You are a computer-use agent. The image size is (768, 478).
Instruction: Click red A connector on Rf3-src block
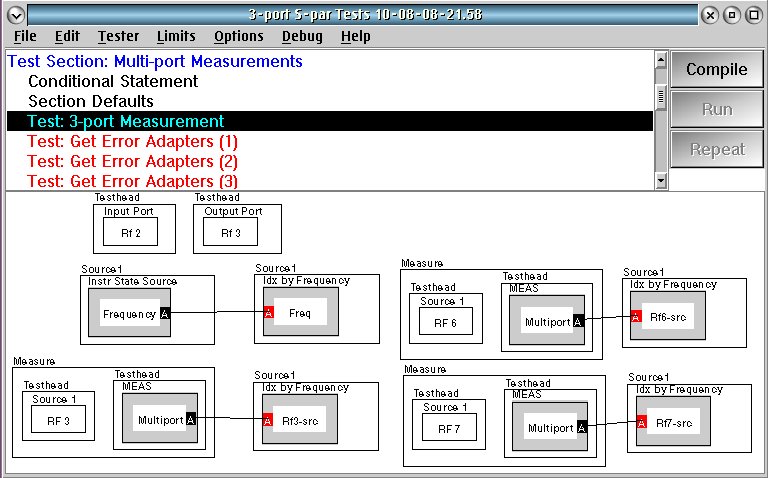point(268,420)
